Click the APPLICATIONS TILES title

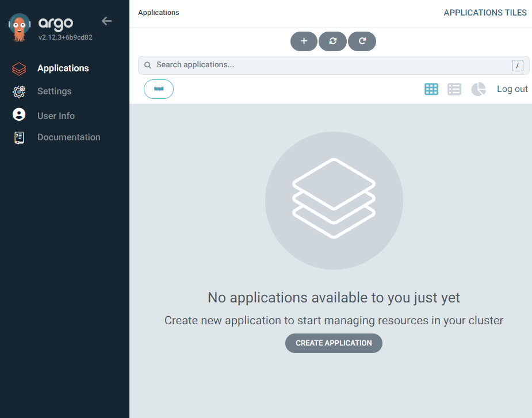tap(485, 13)
